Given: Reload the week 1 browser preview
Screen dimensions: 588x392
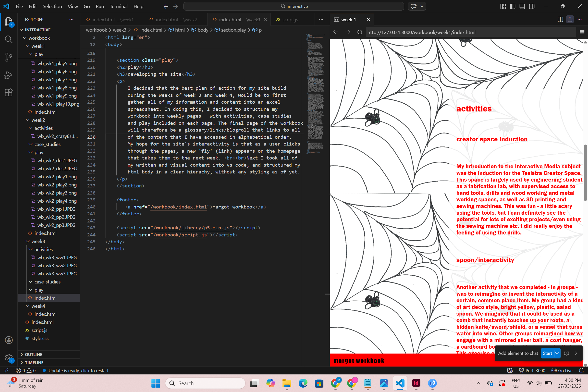Looking at the screenshot, I should (359, 32).
